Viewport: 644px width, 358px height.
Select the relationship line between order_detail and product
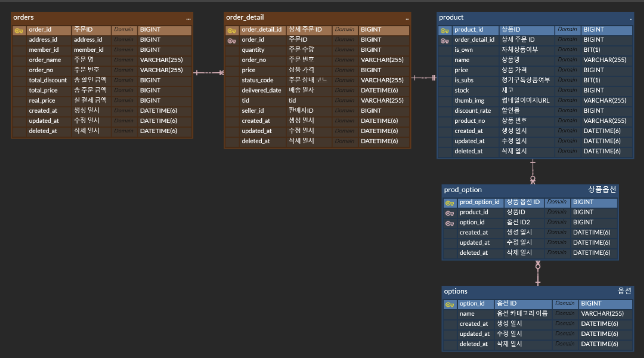click(x=424, y=78)
